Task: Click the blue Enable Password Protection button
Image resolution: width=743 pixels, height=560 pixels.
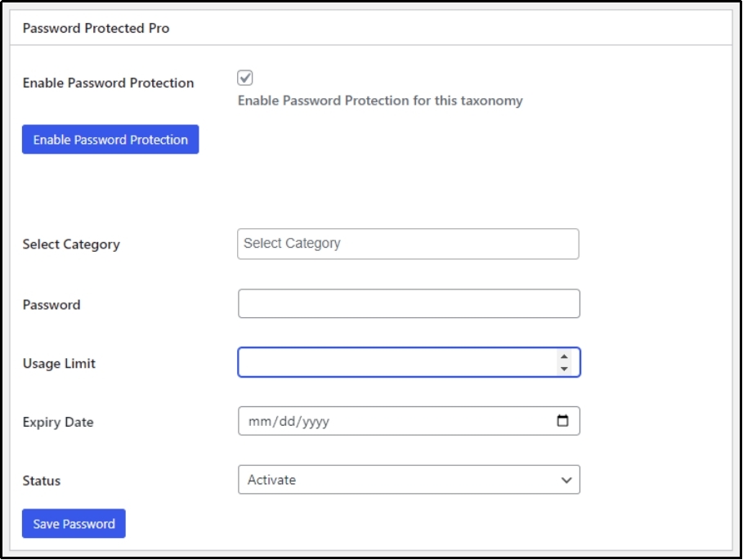Action: [x=110, y=139]
